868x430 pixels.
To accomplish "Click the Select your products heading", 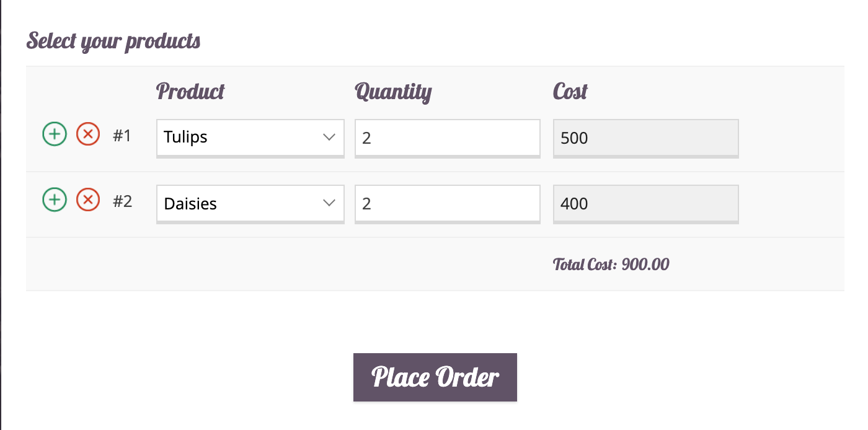I will pos(113,42).
